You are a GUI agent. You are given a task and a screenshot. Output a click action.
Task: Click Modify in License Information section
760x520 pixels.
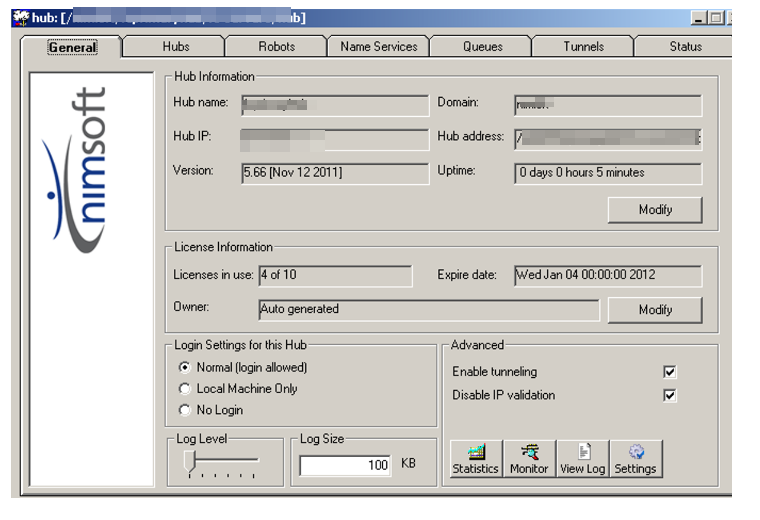tap(655, 310)
